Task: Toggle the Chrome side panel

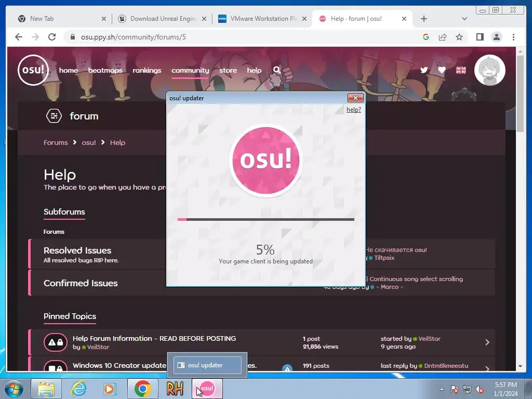Action: coord(480,37)
